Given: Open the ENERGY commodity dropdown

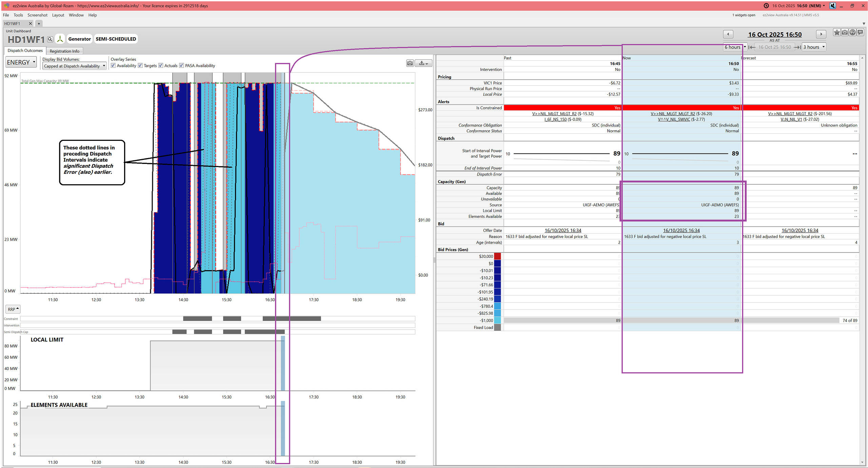Looking at the screenshot, I should click(x=21, y=62).
